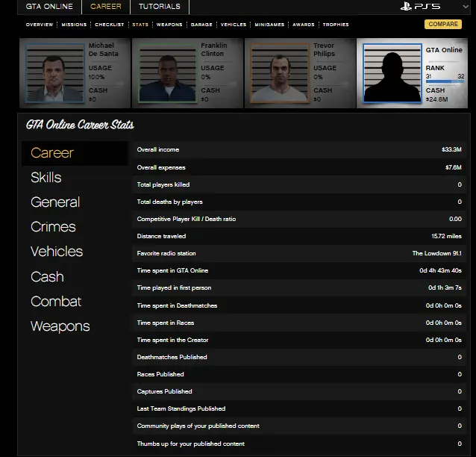Select GTA Online silhouette character card
476x457 pixels.
click(392, 73)
